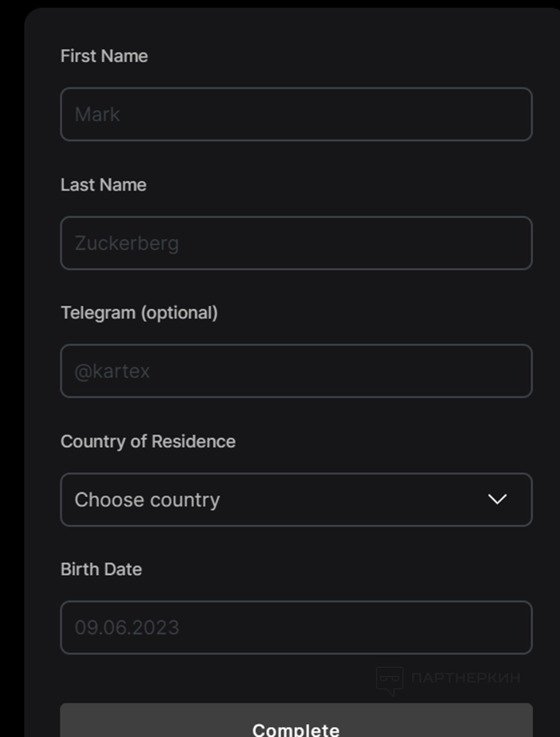560x737 pixels.
Task: Click the "First Name" label text
Action: click(104, 56)
